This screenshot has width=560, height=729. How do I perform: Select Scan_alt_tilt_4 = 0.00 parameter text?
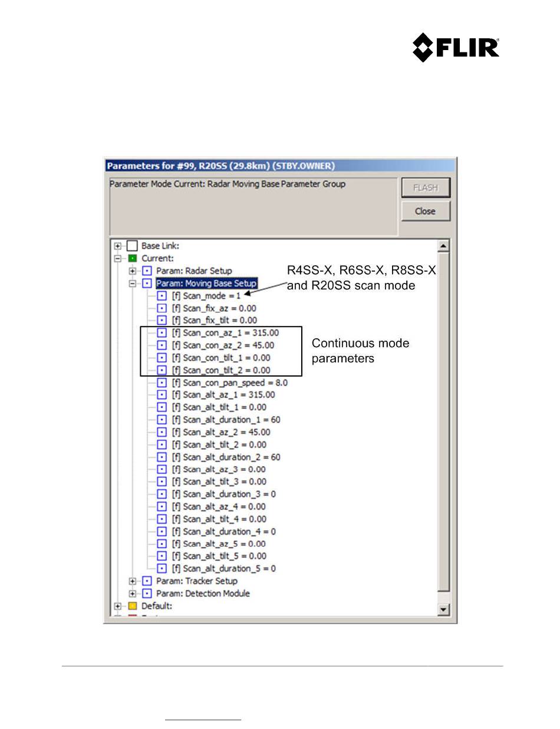pyautogui.click(x=219, y=519)
